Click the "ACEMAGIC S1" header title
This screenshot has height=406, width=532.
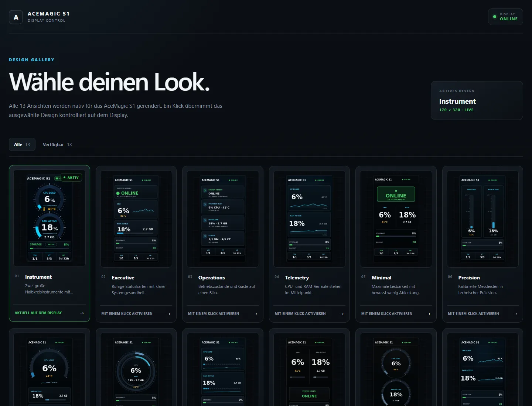pyautogui.click(x=48, y=14)
